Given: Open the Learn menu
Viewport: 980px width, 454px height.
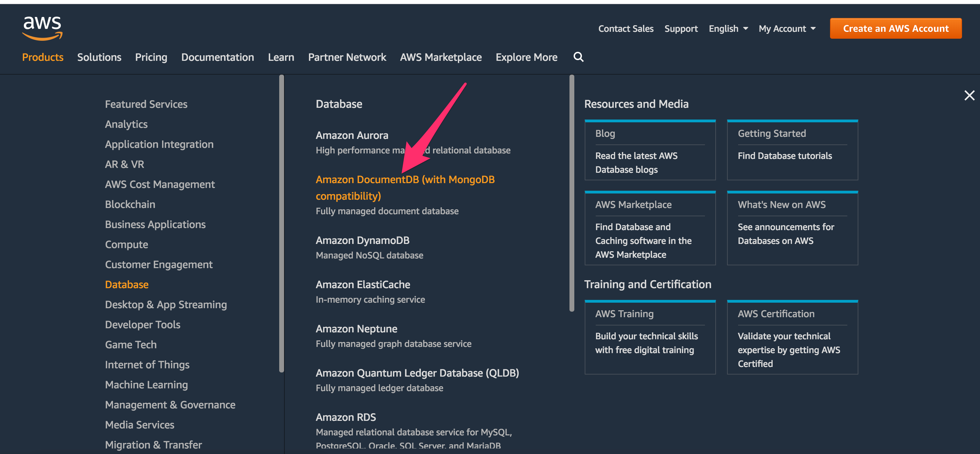Looking at the screenshot, I should 281,57.
